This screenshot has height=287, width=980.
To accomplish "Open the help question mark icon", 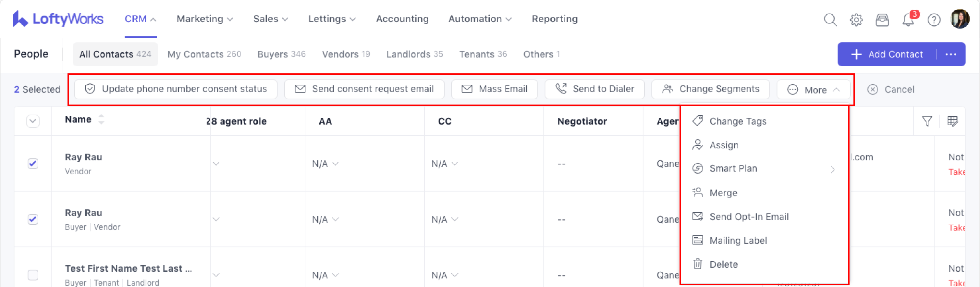I will point(934,19).
